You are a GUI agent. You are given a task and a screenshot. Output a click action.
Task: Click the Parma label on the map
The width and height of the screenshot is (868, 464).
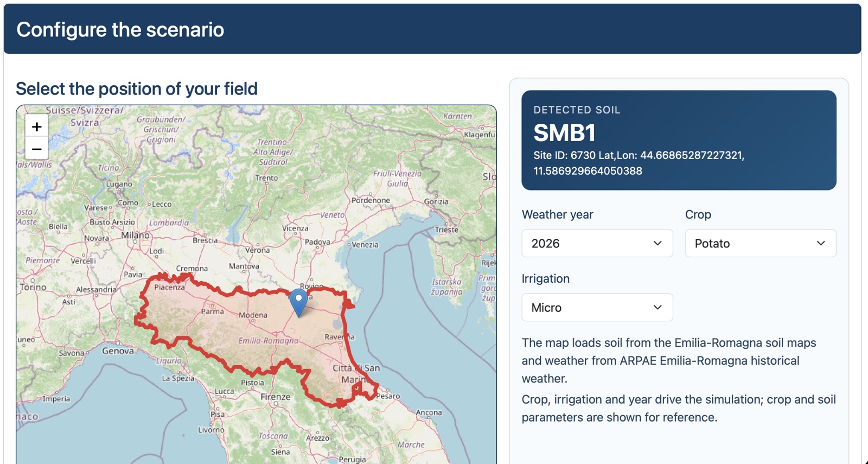(212, 312)
